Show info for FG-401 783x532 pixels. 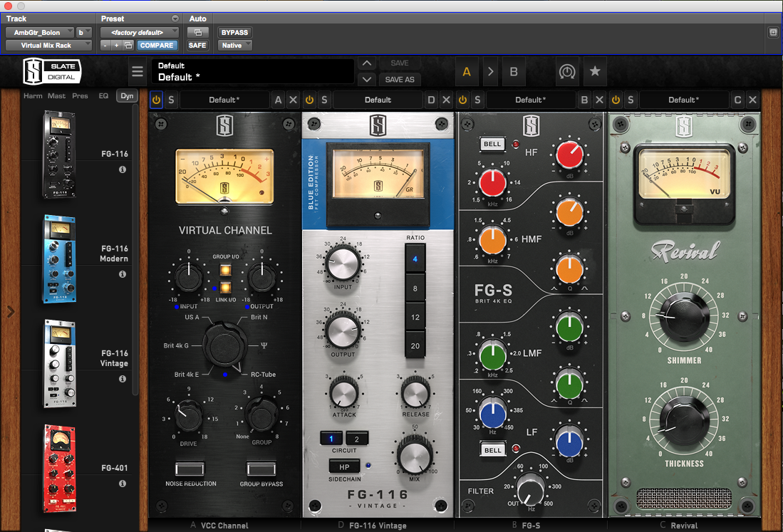(x=123, y=483)
